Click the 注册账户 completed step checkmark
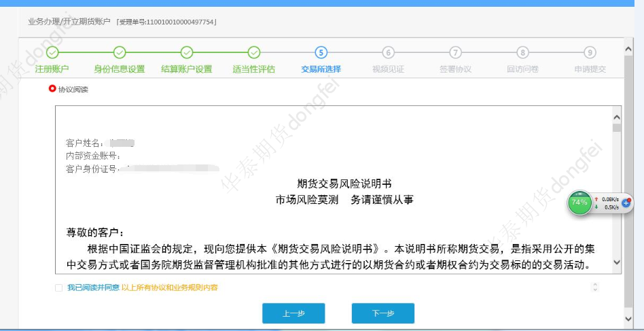Screen dimensions: 644x331 52,52
